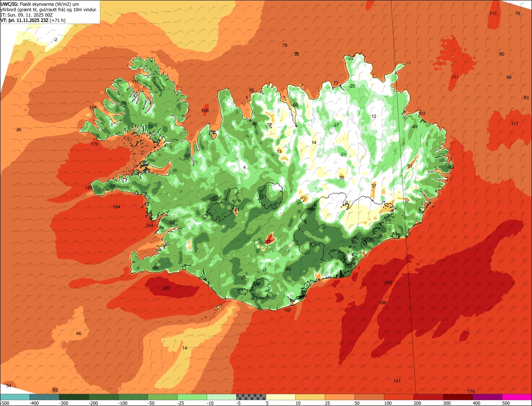532x406 pixels.
Task: Click the map value 113 at the top right
Action: pos(493,13)
